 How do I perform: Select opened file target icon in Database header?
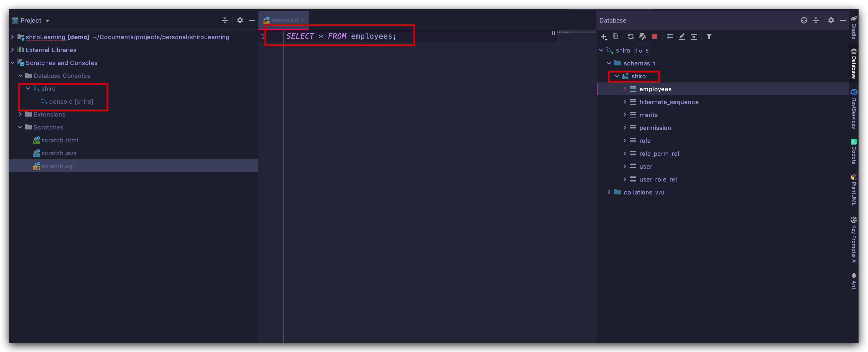point(804,21)
